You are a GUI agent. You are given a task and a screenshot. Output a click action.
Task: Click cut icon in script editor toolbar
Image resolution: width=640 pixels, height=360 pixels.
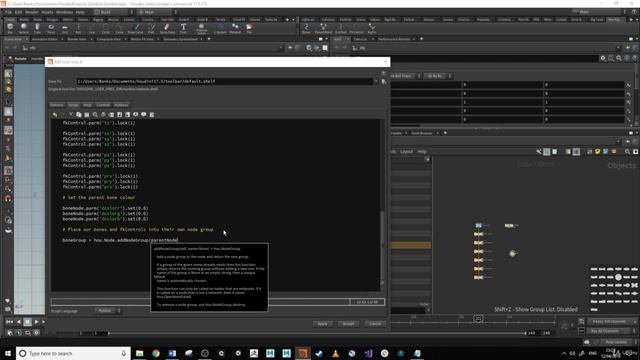(71, 115)
